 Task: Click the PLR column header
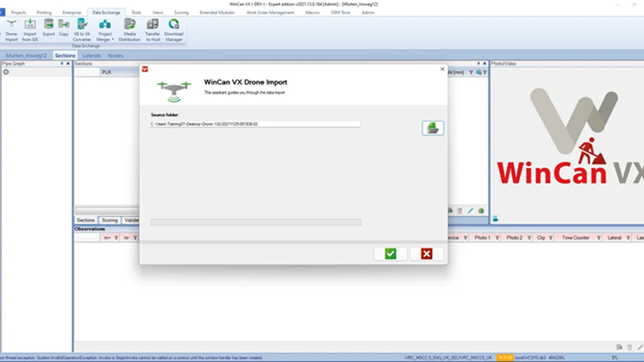tap(107, 72)
